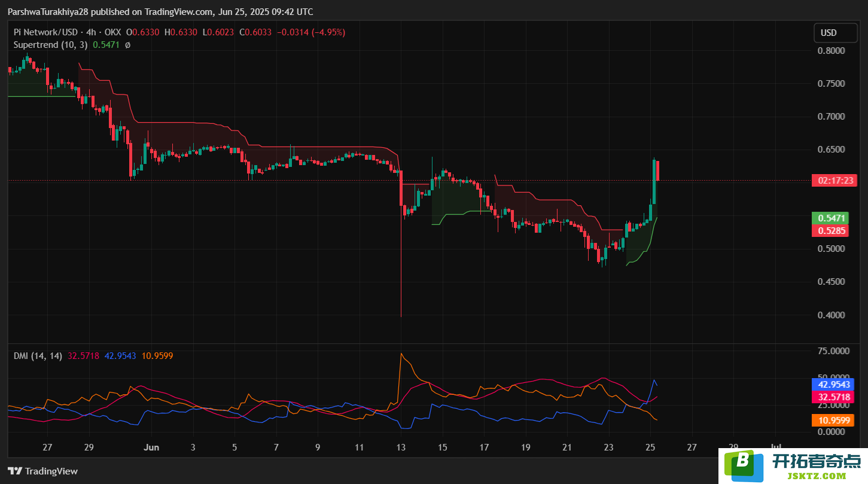Click the blue 42.9543 tag on DMI axis
The height and width of the screenshot is (484, 868).
point(834,385)
